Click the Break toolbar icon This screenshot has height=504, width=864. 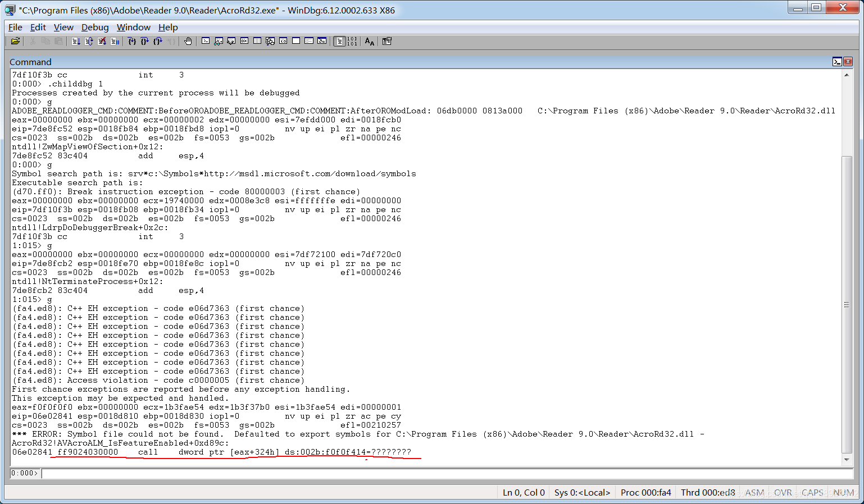click(x=115, y=41)
